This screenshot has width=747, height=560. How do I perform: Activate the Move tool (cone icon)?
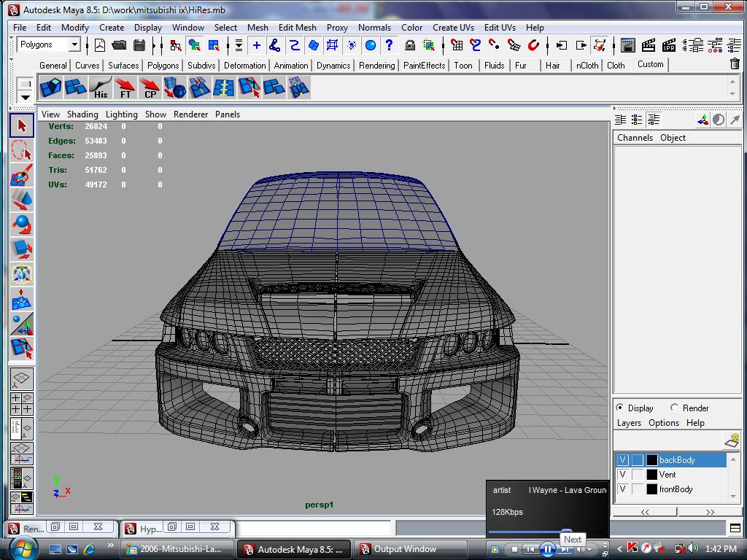tap(21, 200)
